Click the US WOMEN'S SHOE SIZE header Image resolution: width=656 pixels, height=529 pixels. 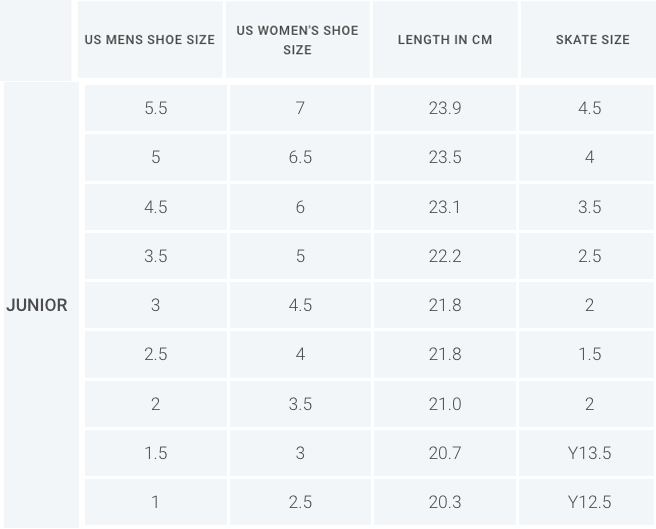(297, 39)
